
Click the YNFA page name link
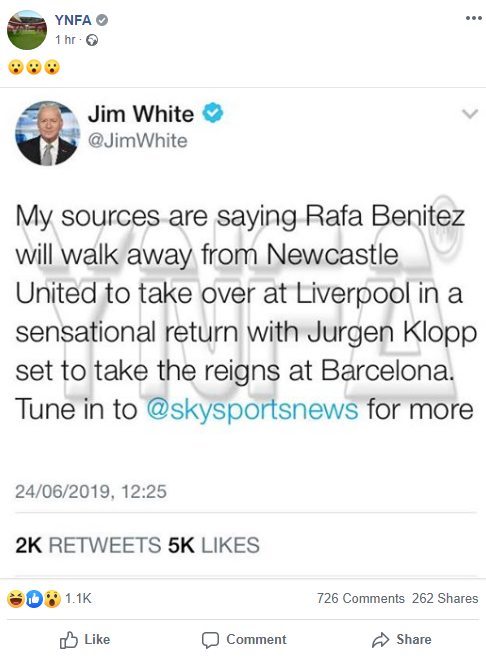(73, 20)
